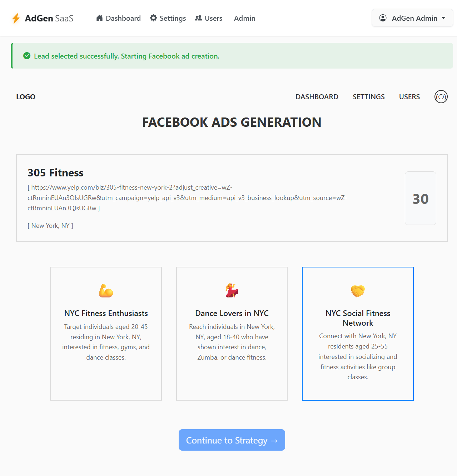Image resolution: width=457 pixels, height=476 pixels.
Task: Open the AdGen Admin account dropdown
Action: pyautogui.click(x=412, y=18)
